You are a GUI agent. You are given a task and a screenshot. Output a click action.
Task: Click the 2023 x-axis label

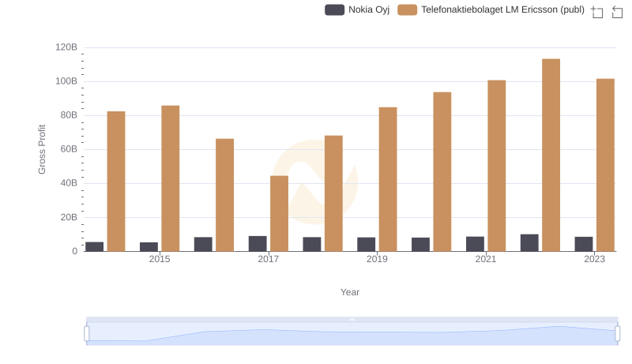coord(595,259)
